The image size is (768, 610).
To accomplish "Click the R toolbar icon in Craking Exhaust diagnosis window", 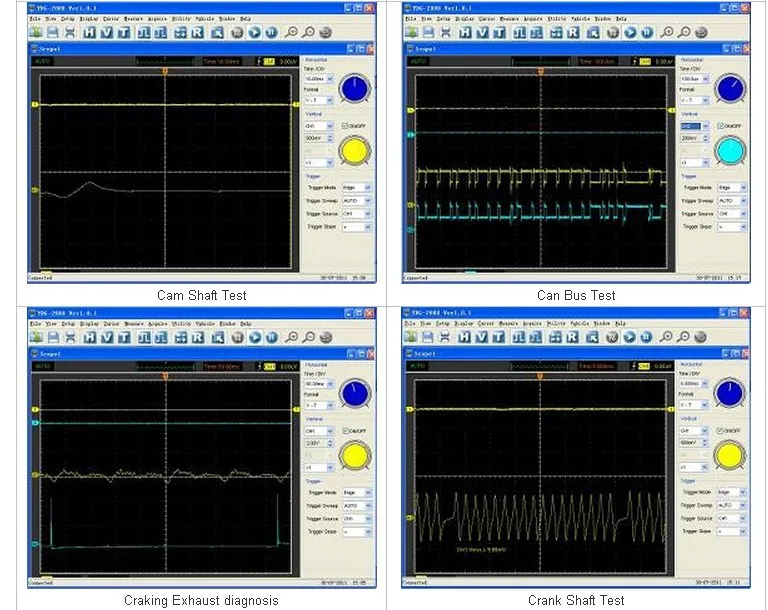I will tap(197, 337).
